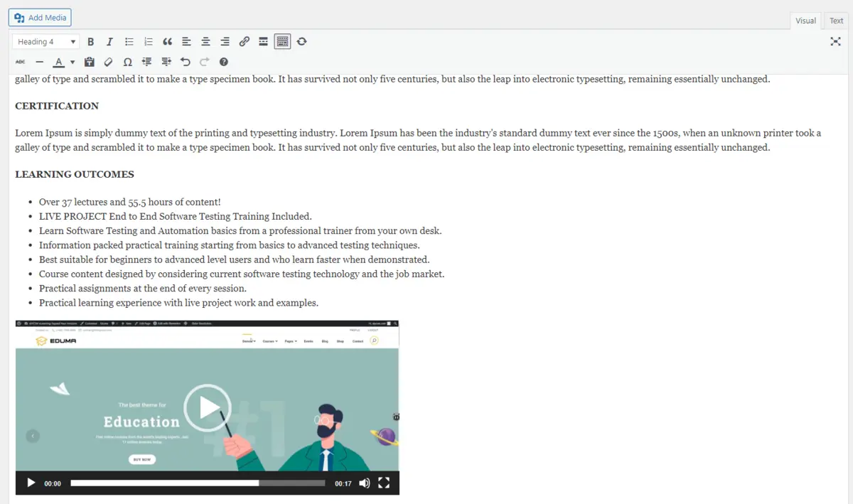Image resolution: width=853 pixels, height=504 pixels.
Task: Click the 00:00 current time label
Action: [x=53, y=483]
